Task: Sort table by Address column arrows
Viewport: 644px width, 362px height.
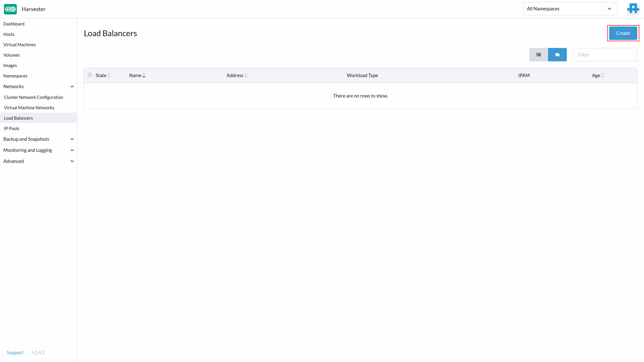Action: [x=246, y=75]
